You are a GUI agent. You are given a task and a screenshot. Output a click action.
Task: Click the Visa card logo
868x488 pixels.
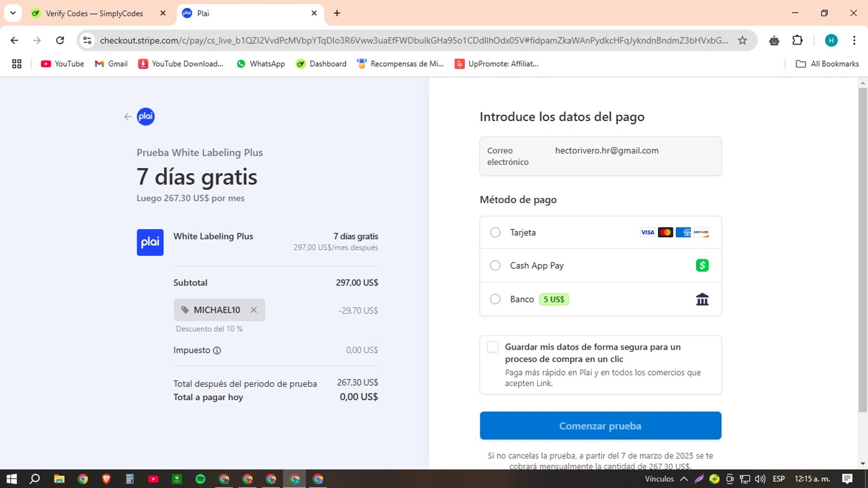tap(648, 232)
